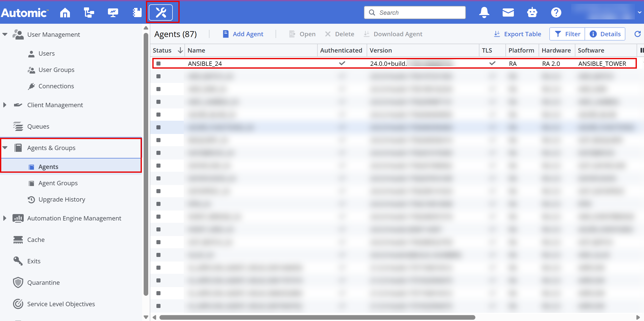Export the agents table
Image resolution: width=644 pixels, height=321 pixels.
(517, 34)
